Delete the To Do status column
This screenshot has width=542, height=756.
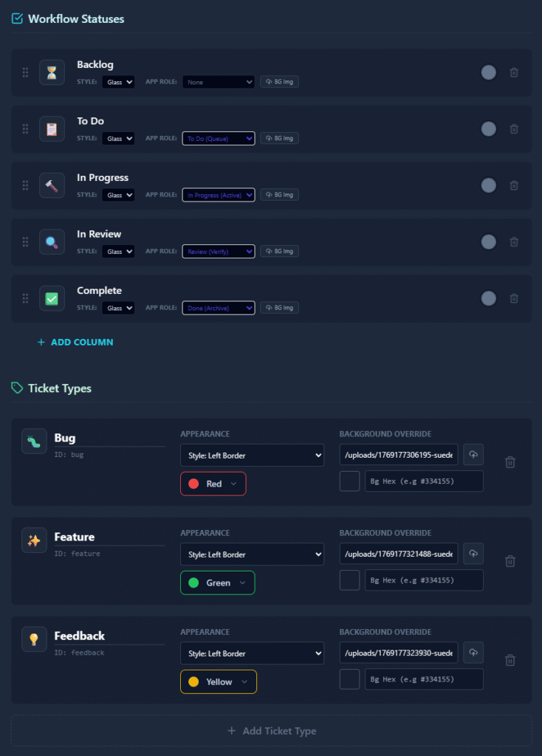pos(514,129)
